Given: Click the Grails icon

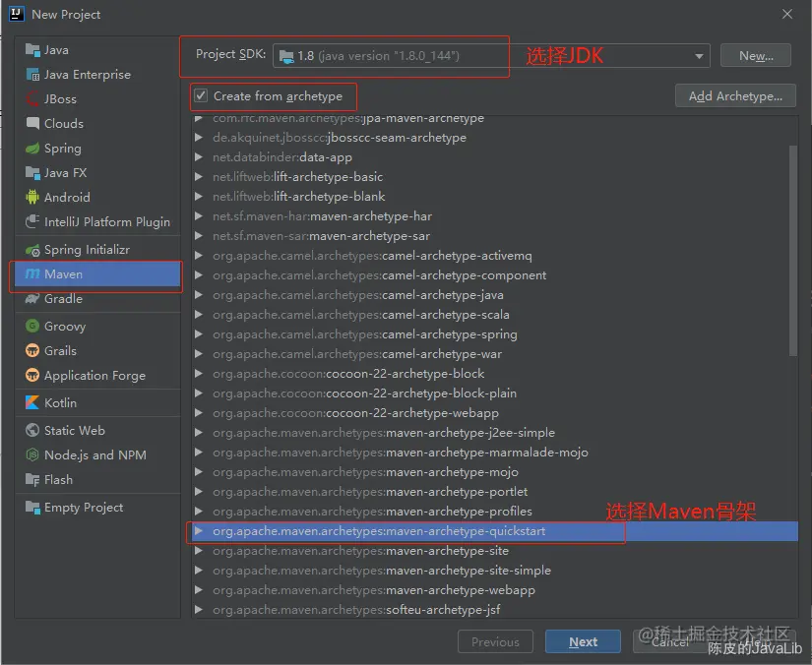Looking at the screenshot, I should click(x=32, y=351).
